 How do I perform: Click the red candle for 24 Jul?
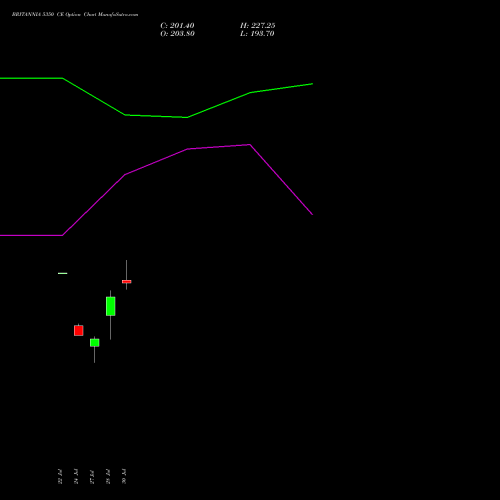tap(79, 330)
